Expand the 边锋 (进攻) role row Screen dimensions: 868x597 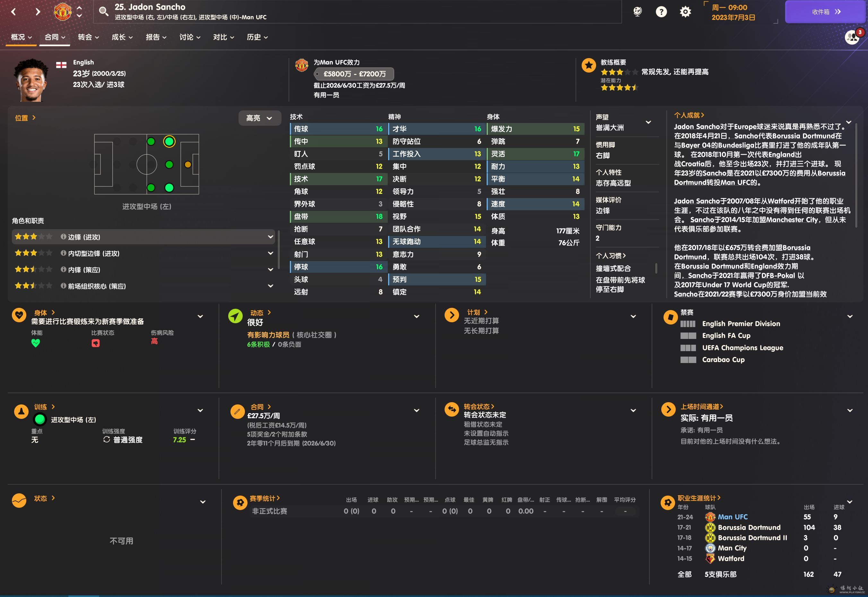[270, 237]
